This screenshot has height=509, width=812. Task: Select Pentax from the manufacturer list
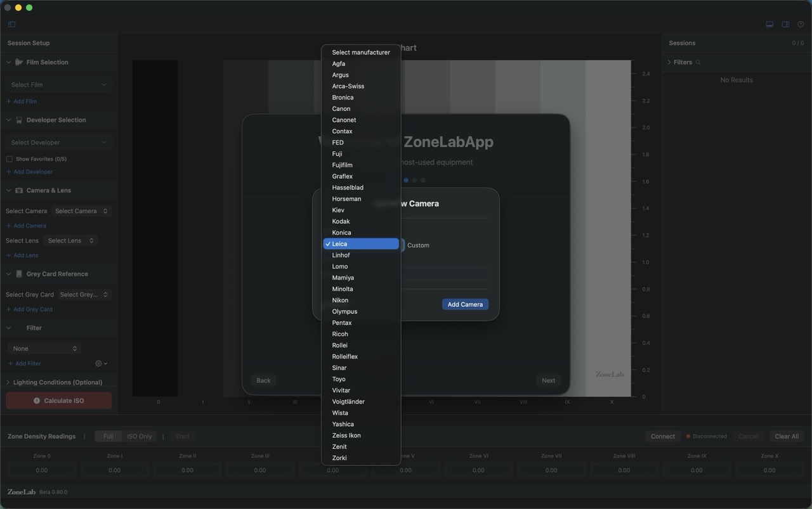point(361,323)
